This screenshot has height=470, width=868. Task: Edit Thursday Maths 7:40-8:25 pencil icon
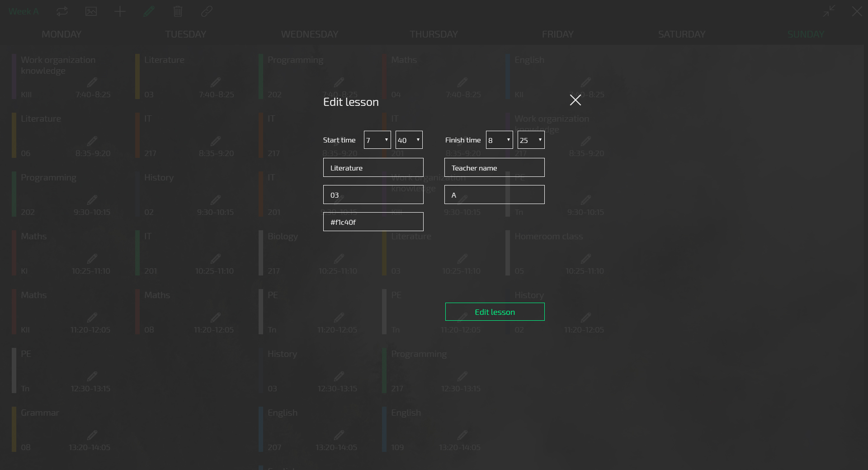pyautogui.click(x=462, y=82)
